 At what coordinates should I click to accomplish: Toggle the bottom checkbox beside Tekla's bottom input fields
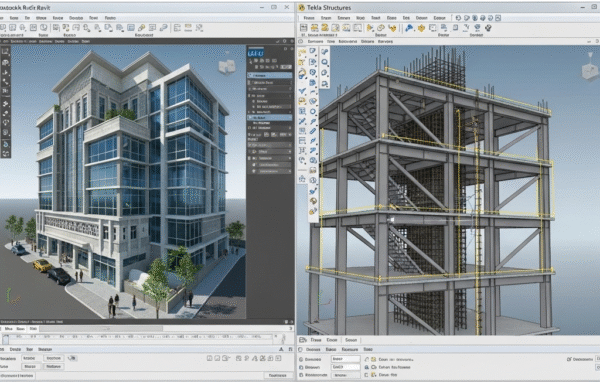pyautogui.click(x=367, y=375)
